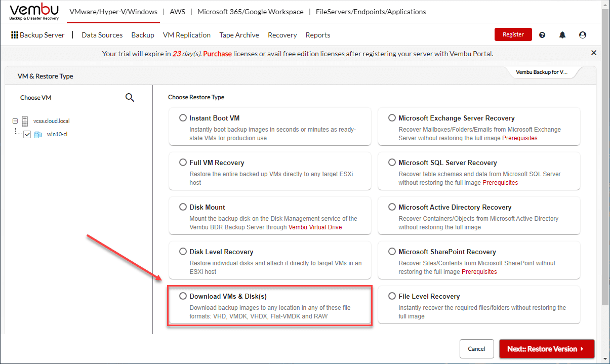The image size is (610, 364).
Task: Click the Purchase link in banner
Action: 218,53
